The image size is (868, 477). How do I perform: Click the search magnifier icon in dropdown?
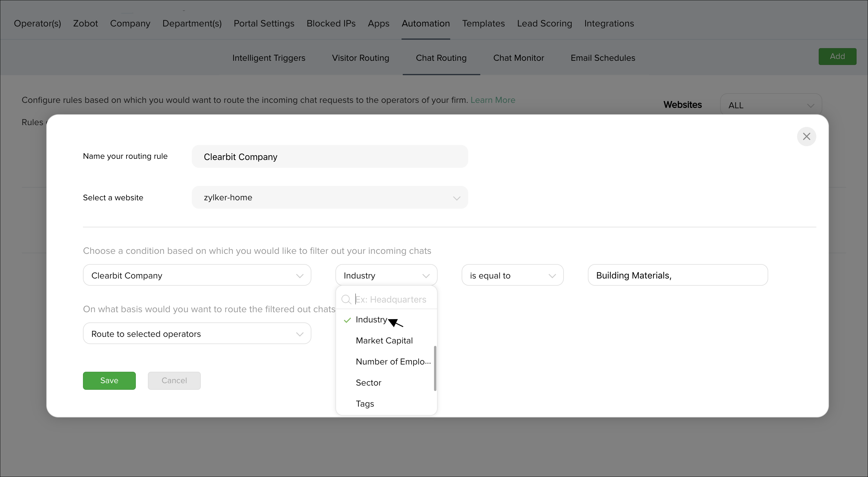click(346, 299)
